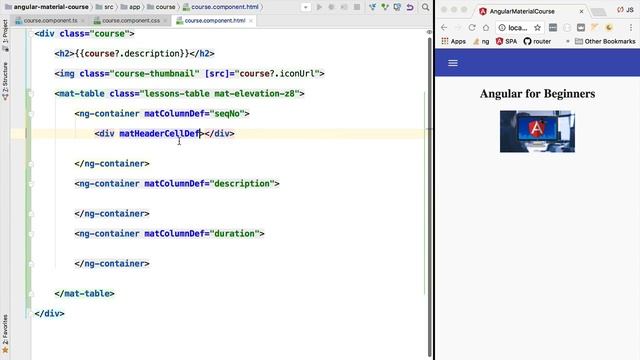
Task: Click the course breadcrumb folder
Action: [161, 7]
